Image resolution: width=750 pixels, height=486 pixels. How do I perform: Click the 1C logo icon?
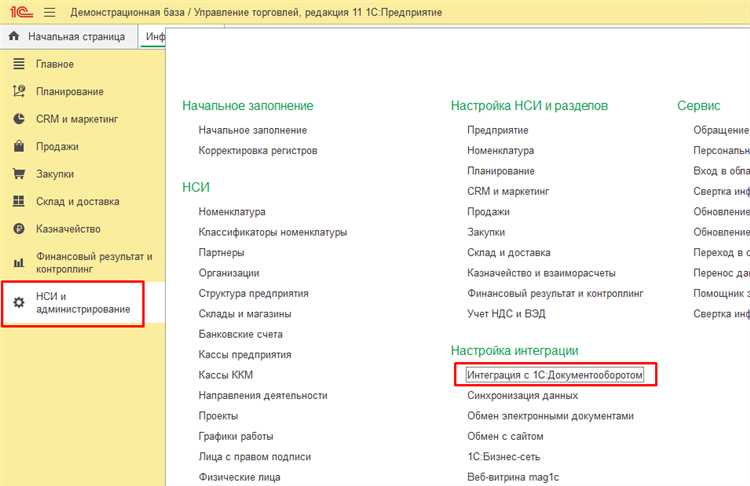pos(22,12)
